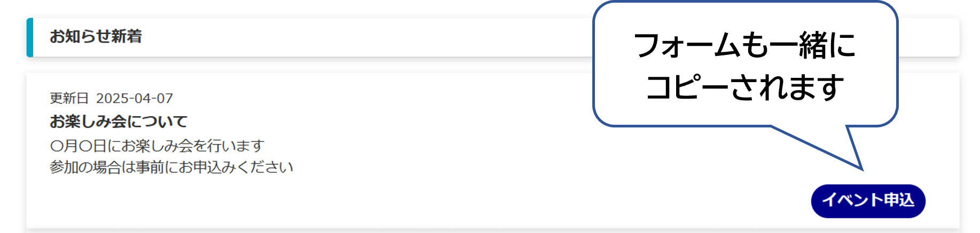Click the line 〇月〇日にお楽しみ会を行います
Viewport: 980px width, 233px height.
pyautogui.click(x=157, y=146)
